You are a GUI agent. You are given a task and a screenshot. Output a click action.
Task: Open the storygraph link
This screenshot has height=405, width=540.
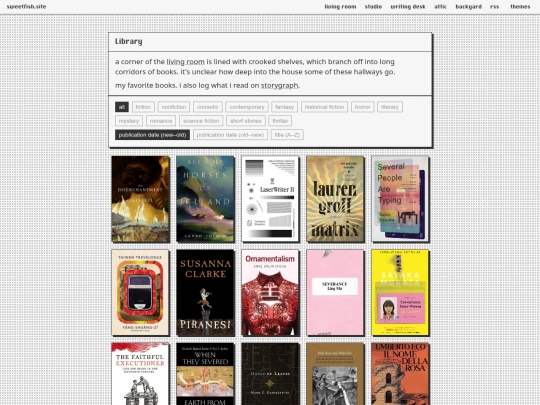point(279,85)
